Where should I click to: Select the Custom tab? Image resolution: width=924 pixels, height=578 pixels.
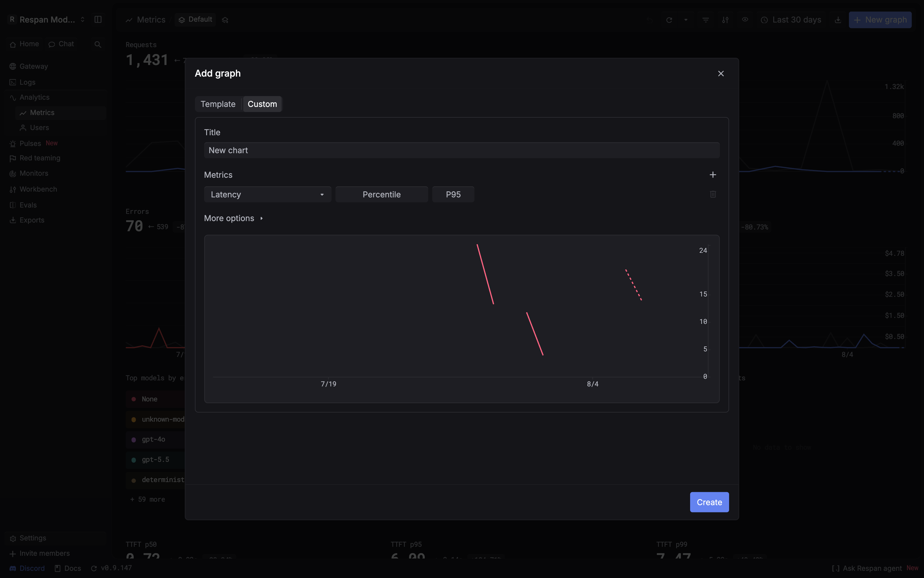pyautogui.click(x=262, y=104)
